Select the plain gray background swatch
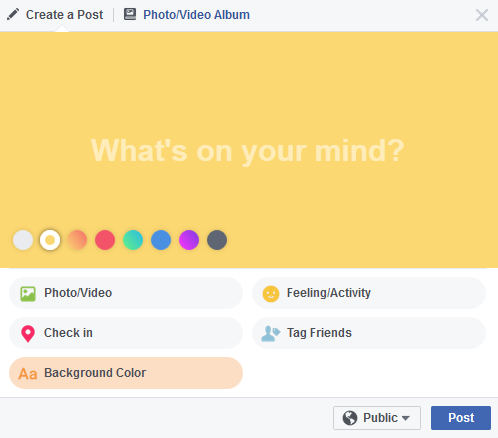498x438 pixels. (x=23, y=240)
